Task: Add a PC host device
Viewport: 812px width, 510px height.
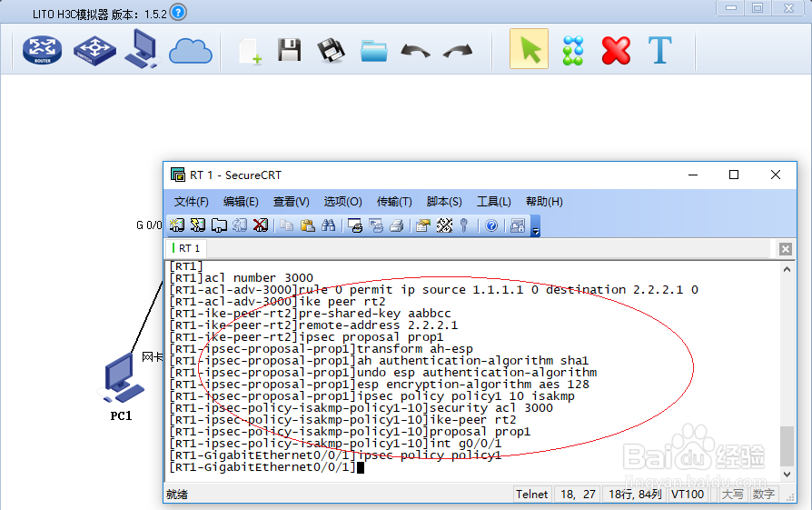Action: [142, 49]
